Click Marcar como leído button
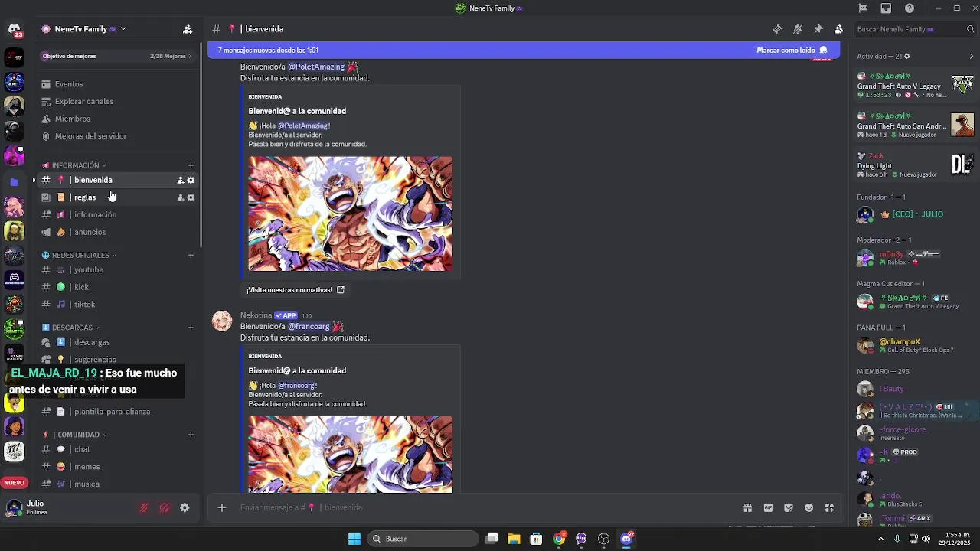The height and width of the screenshot is (551, 980). pyautogui.click(x=792, y=50)
